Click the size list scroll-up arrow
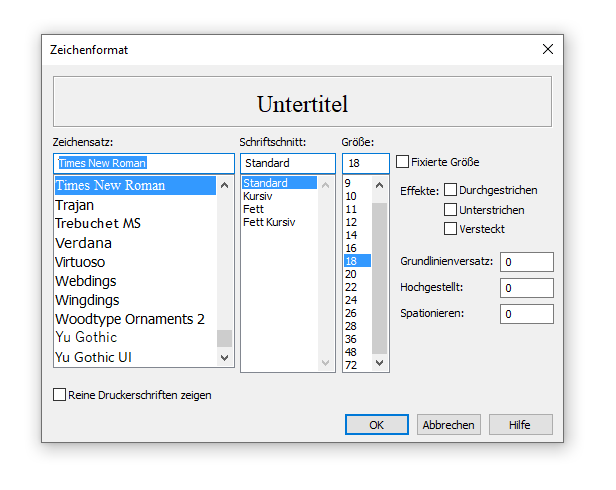Viewport: 616px width, 490px height. 380,185
